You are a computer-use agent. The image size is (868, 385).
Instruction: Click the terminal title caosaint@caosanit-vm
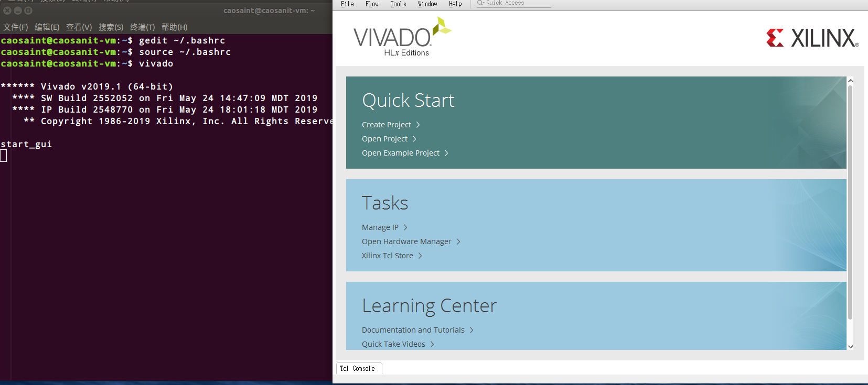[269, 10]
